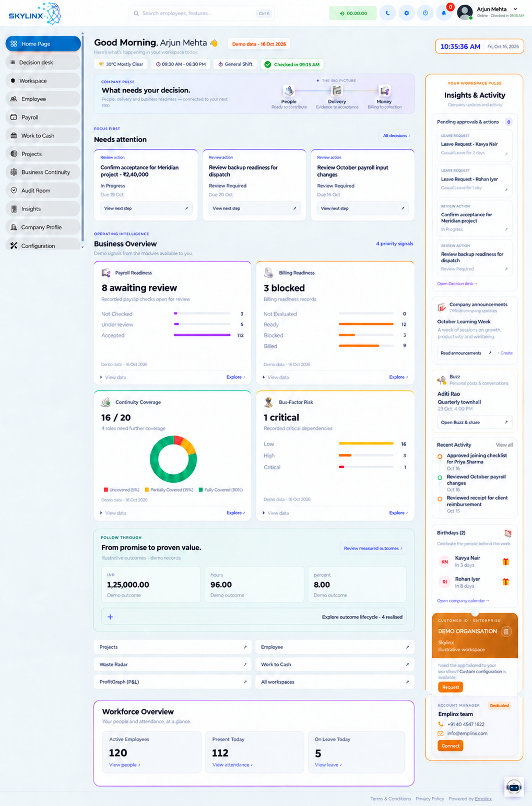Select Payroll in the sidebar

43,117
